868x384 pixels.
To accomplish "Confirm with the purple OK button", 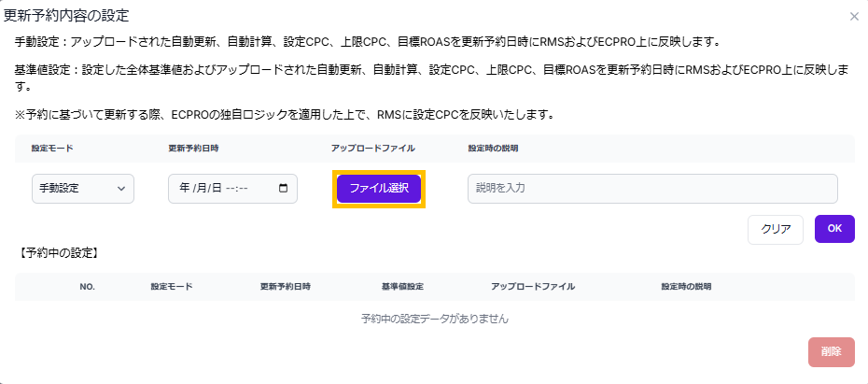I will [833, 229].
